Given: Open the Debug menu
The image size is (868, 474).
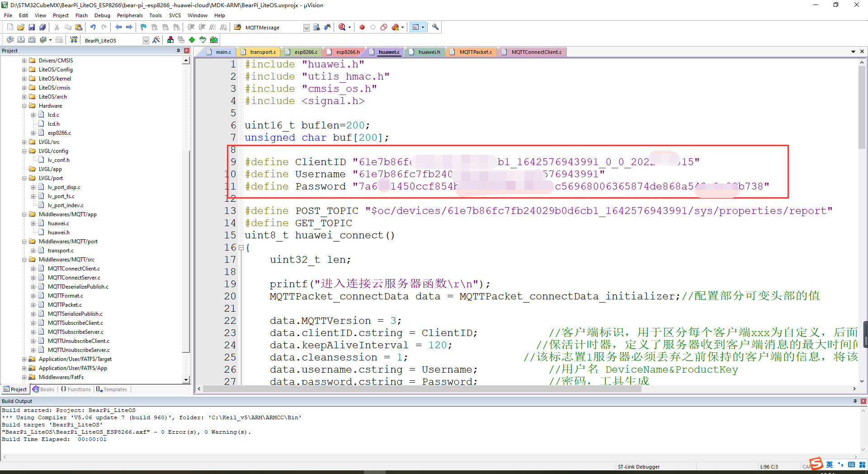Looking at the screenshot, I should [102, 15].
